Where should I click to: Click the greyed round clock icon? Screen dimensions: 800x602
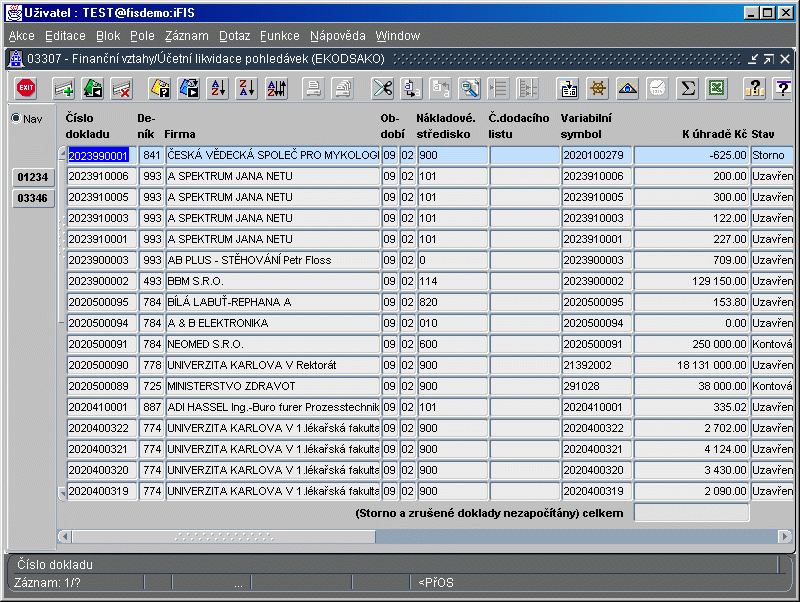coord(657,89)
